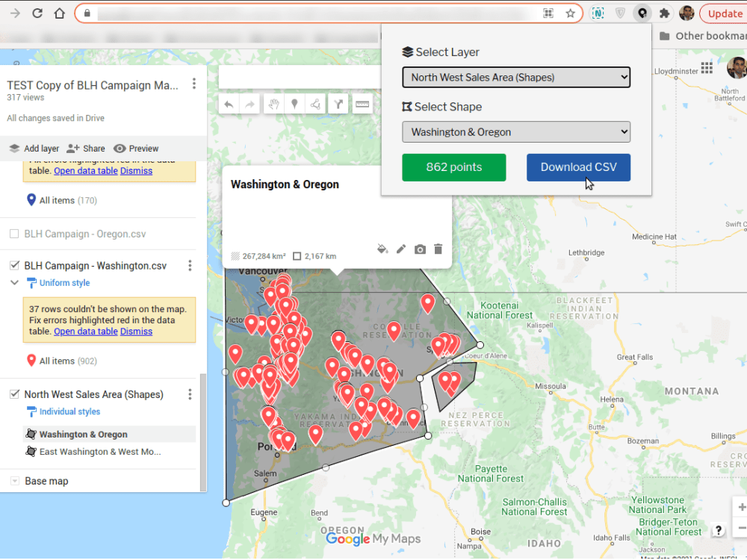The height and width of the screenshot is (560, 747).
Task: Click the Preview option
Action: 136,149
